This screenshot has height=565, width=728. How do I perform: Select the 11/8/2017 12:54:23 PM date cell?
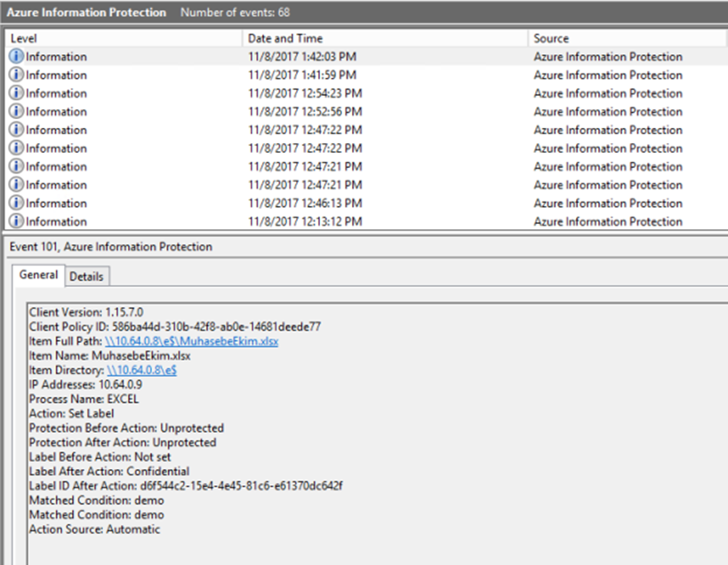pos(305,93)
